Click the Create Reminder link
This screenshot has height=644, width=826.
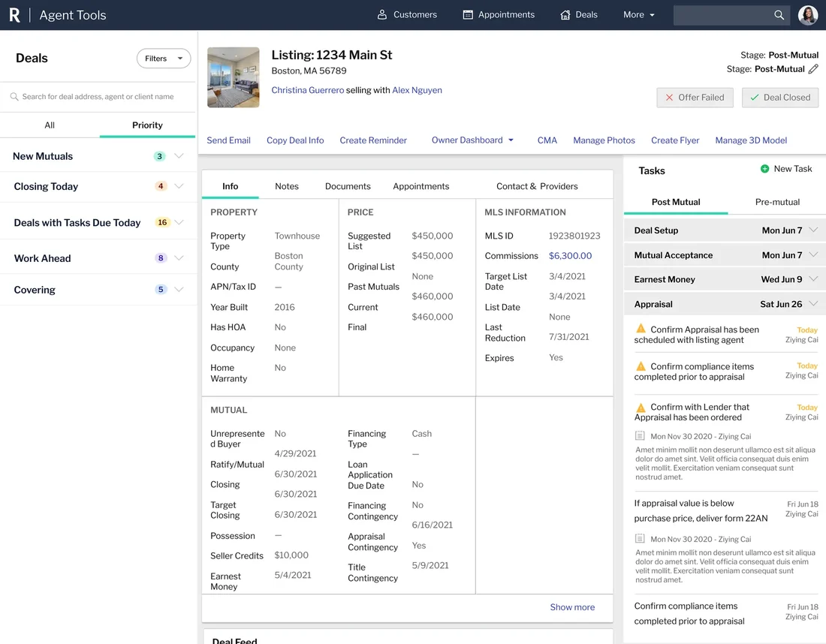point(373,140)
